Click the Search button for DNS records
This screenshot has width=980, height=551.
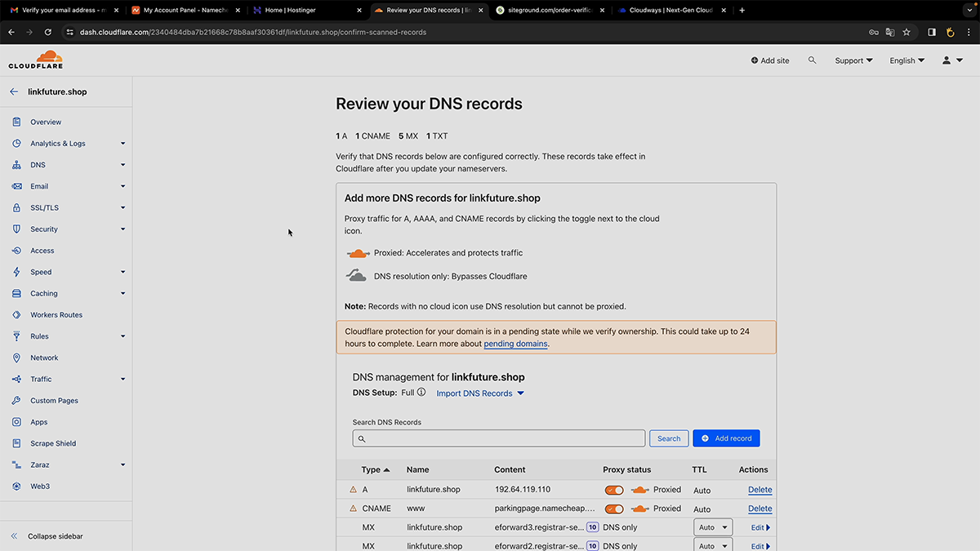[x=669, y=438]
